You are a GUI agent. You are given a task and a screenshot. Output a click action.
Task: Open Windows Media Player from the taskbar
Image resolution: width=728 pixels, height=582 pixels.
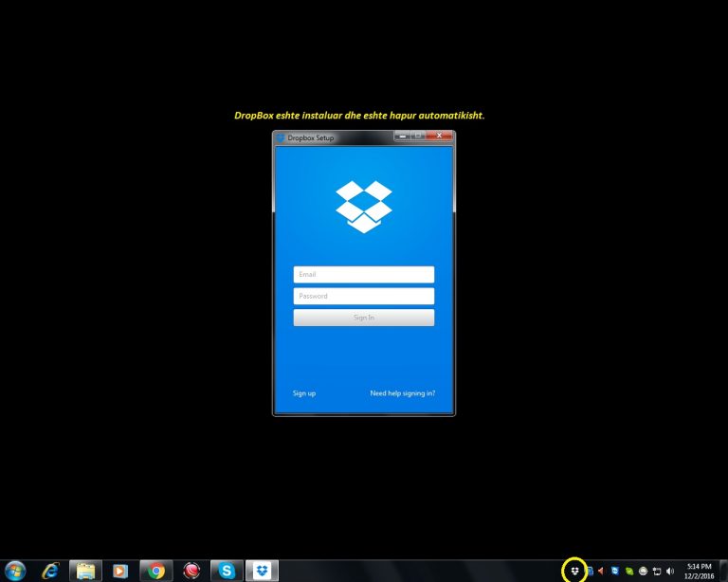[x=120, y=571]
